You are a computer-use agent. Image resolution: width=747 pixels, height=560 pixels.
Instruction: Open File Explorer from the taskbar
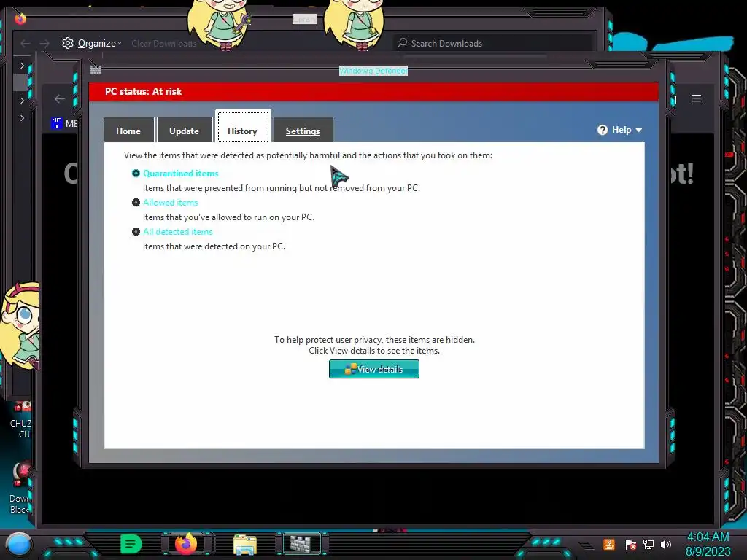pyautogui.click(x=245, y=545)
